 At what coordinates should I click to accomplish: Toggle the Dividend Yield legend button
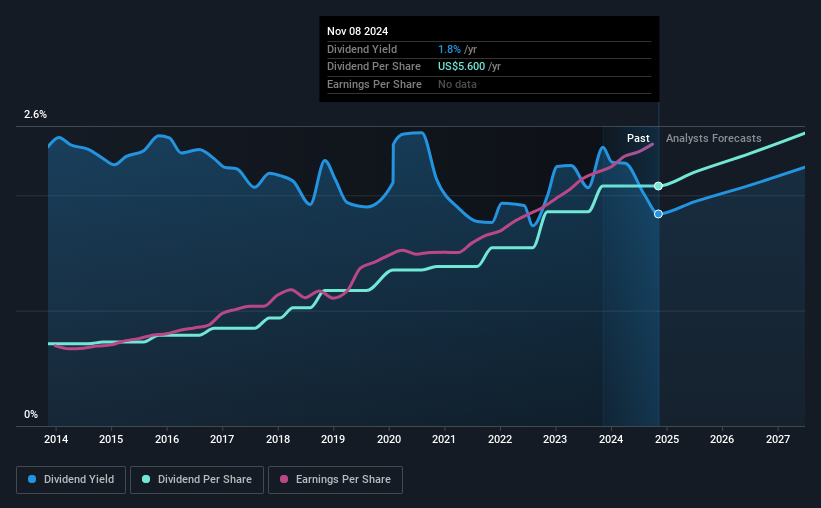click(71, 479)
